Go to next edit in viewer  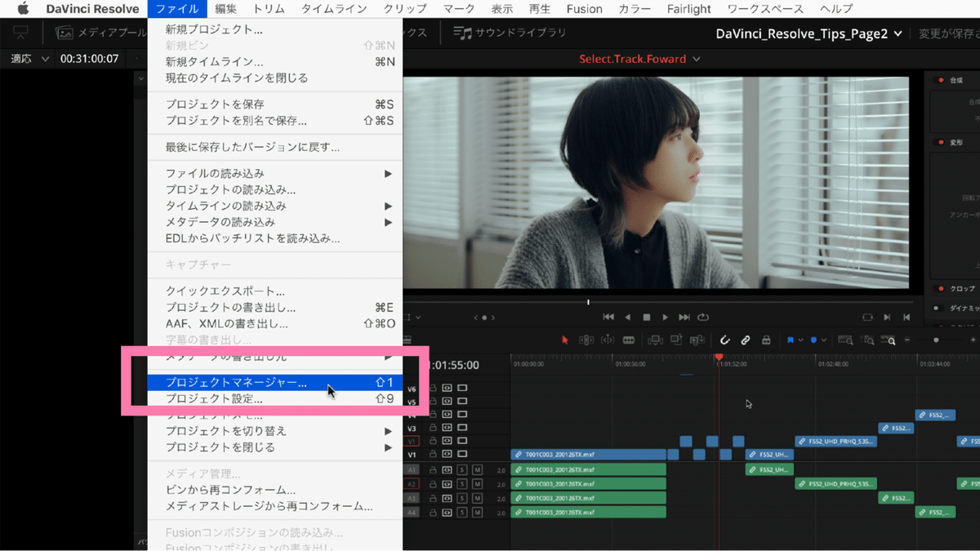887,317
